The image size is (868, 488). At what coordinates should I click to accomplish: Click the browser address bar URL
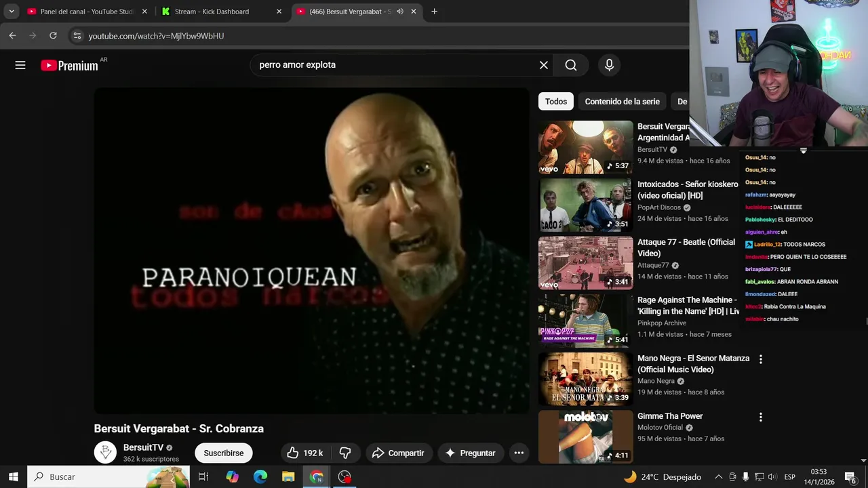pos(156,35)
